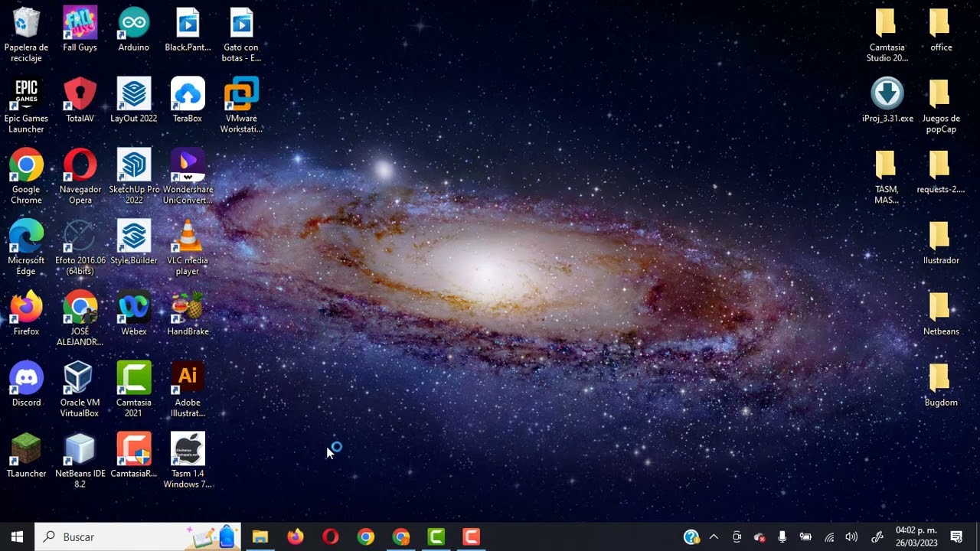Screen dimensions: 980x551
Task: Select the Black.Pant... video file icon
Action: [188, 30]
